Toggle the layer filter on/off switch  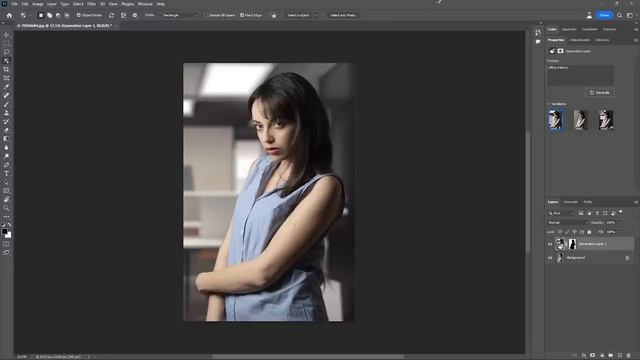click(x=621, y=212)
